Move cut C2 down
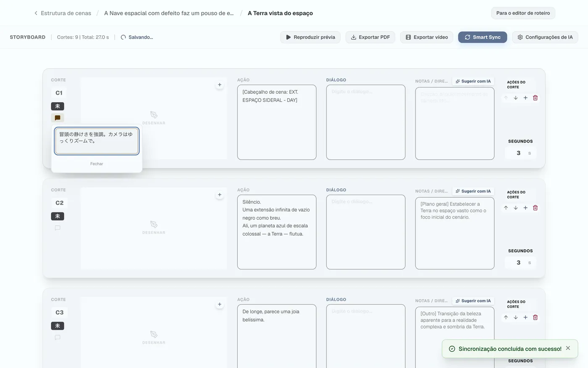Viewport: 588px width, 368px height. coord(516,208)
